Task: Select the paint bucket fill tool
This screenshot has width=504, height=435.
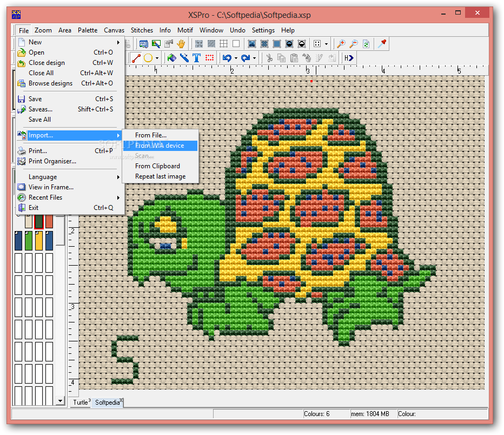Action: pyautogui.click(x=172, y=58)
